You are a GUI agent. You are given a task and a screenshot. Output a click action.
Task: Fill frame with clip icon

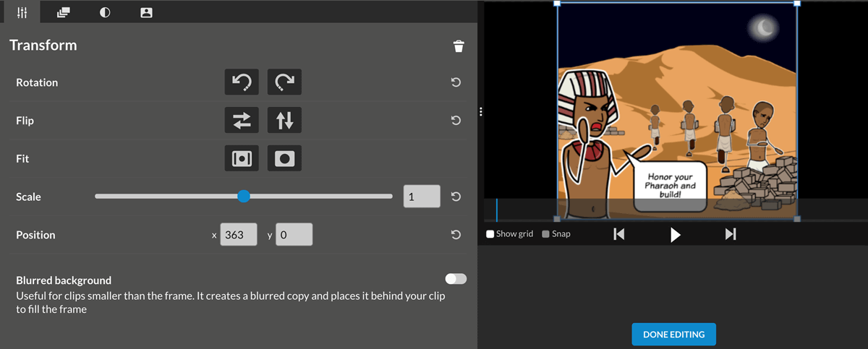click(284, 158)
